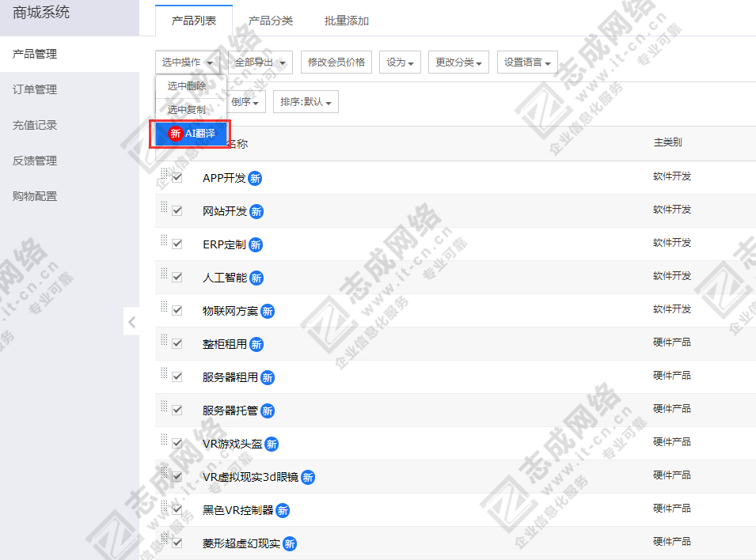Click the 新 badge beside VR虚拟现实3d眼镜
Screen dimensions: 756x560
coord(308,478)
